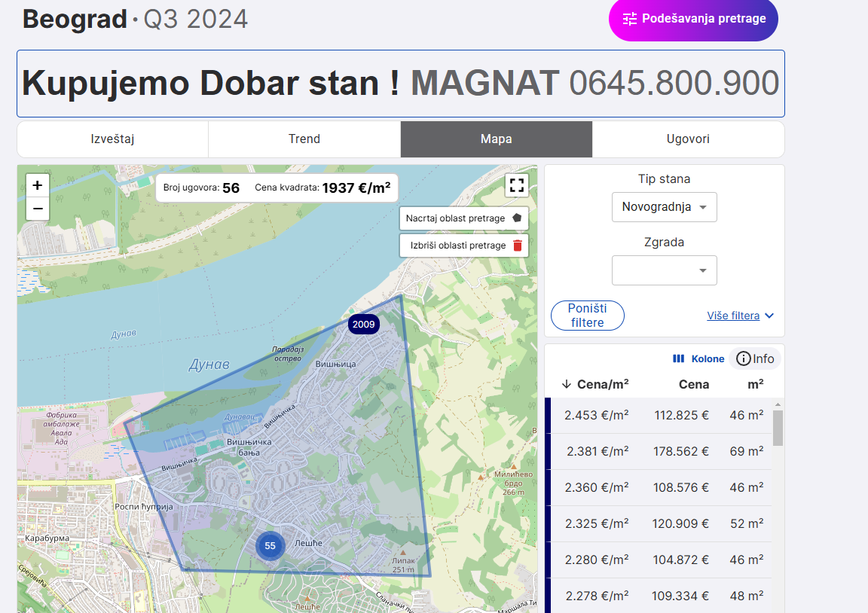Switch to the Trend tab
The height and width of the screenshot is (613, 868).
click(x=304, y=139)
